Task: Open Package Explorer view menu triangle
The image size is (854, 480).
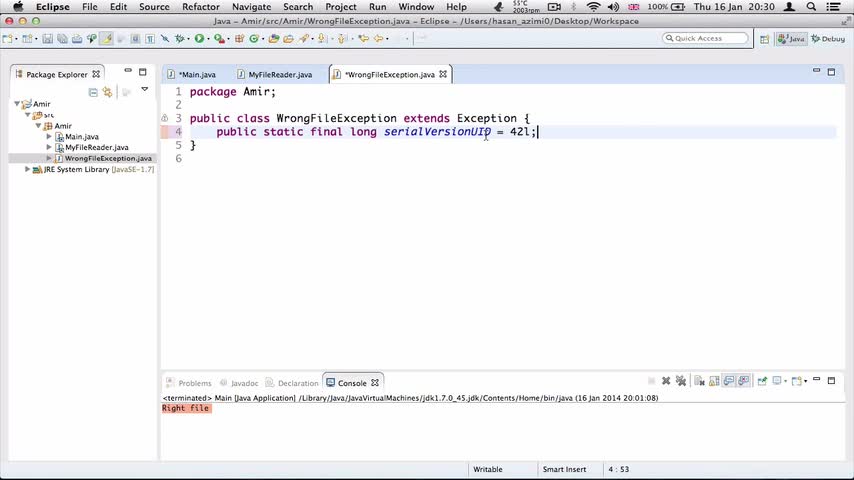Action: 144,89
